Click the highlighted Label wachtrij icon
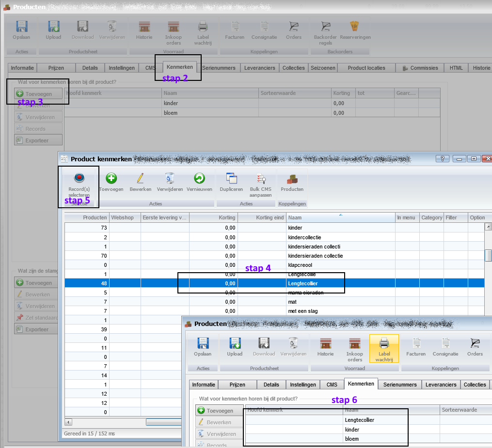Screen dimensions: 492x448 pyautogui.click(x=384, y=344)
